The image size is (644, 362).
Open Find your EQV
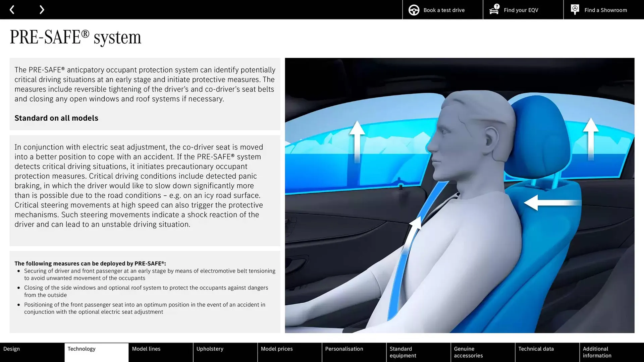[521, 10]
